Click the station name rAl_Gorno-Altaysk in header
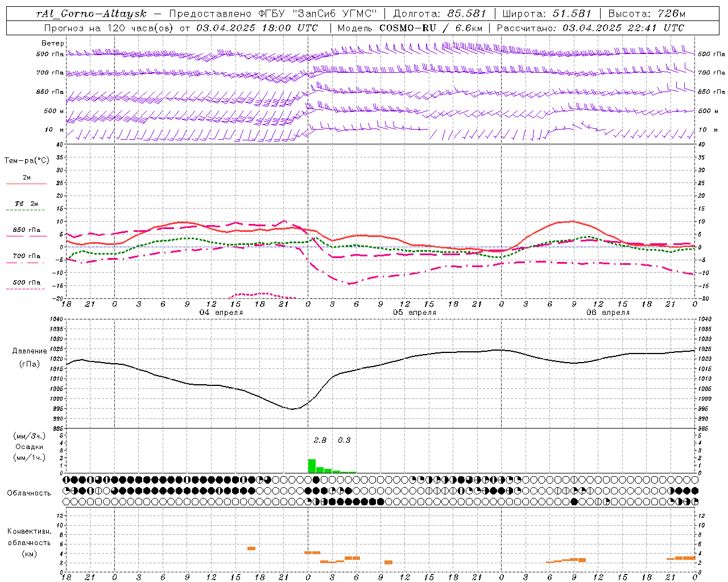This screenshot has height=582, width=728. pyautogui.click(x=92, y=14)
